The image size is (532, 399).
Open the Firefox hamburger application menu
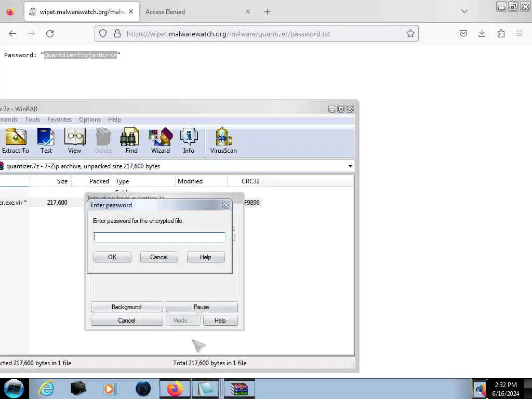pyautogui.click(x=520, y=33)
